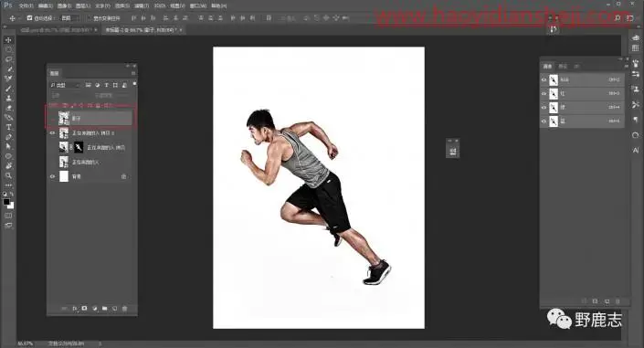
Task: Click the search icon at top right
Action: click(618, 18)
